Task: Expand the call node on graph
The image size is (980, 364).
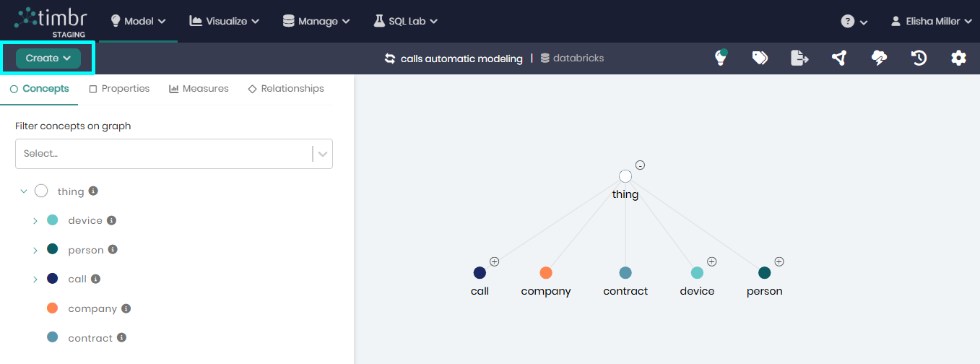Action: pyautogui.click(x=495, y=261)
